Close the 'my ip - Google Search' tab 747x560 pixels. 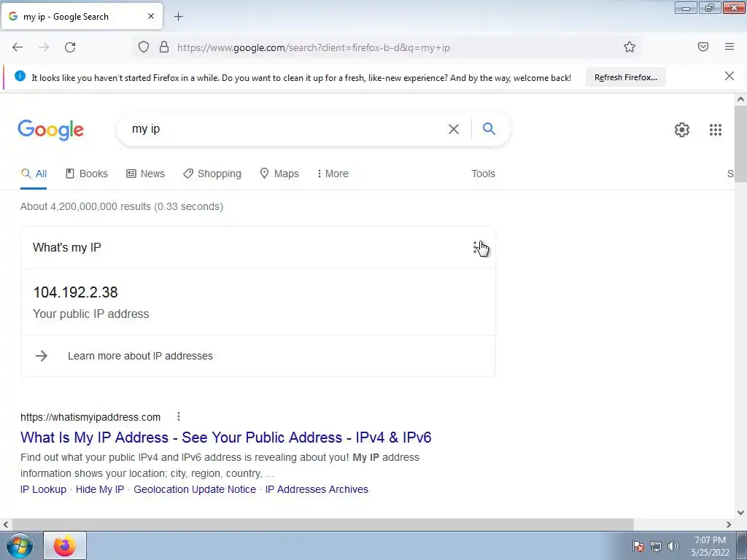151,16
